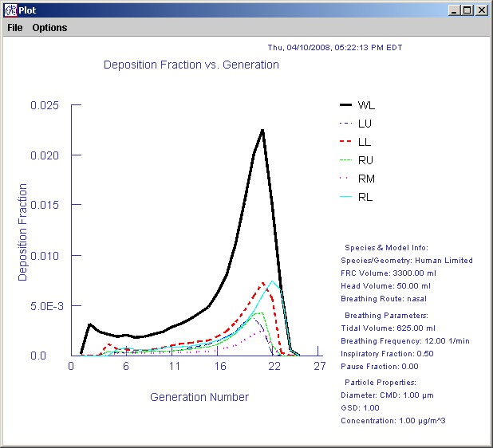Open the Options menu
This screenshot has height=448, width=493.
49,27
